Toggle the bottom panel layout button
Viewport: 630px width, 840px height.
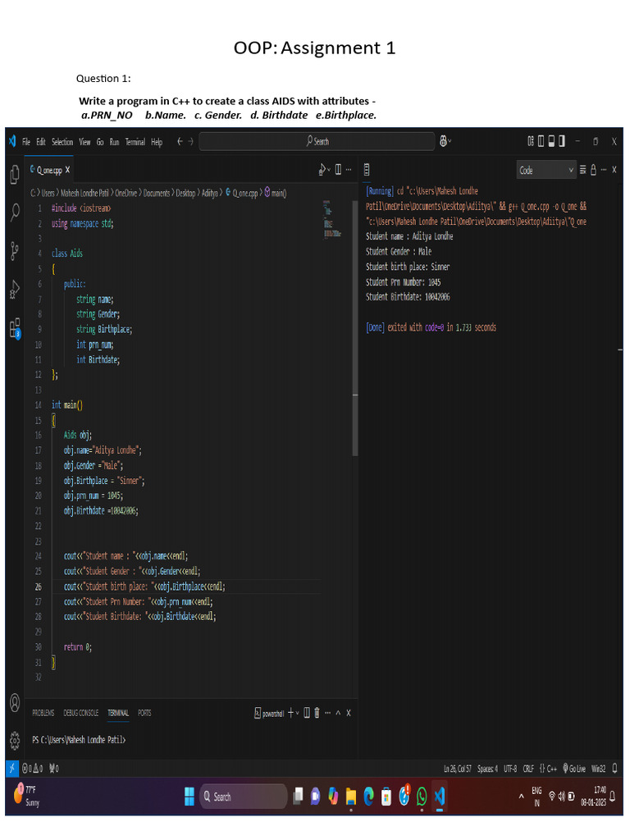552,141
